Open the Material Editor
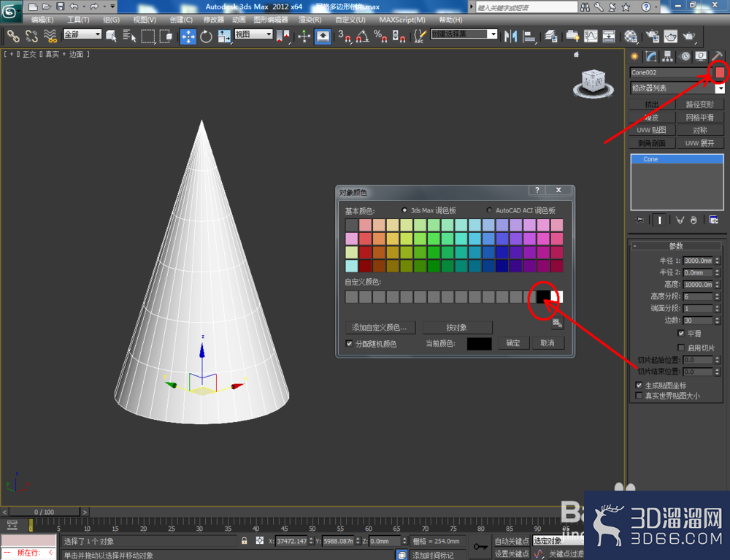 [631, 36]
